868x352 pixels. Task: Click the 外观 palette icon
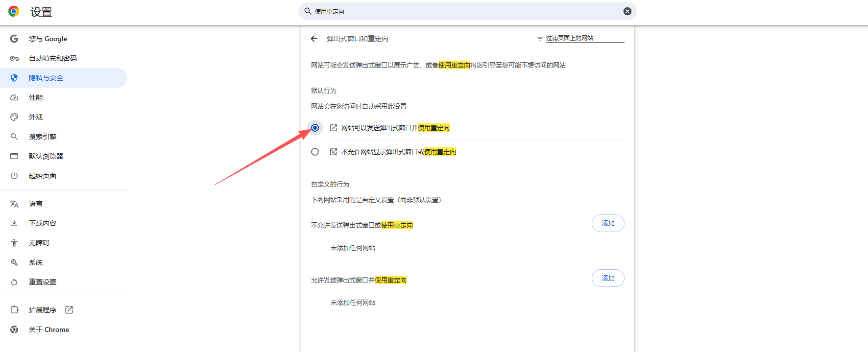point(14,117)
